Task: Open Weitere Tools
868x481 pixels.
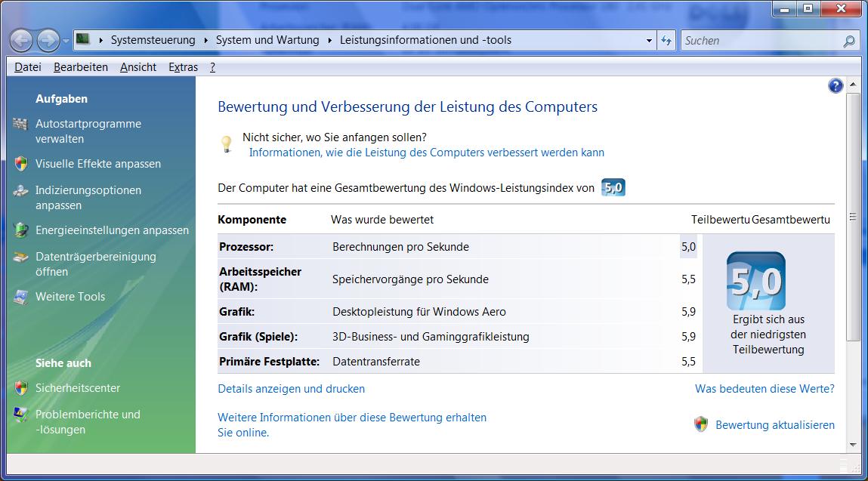Action: (70, 297)
